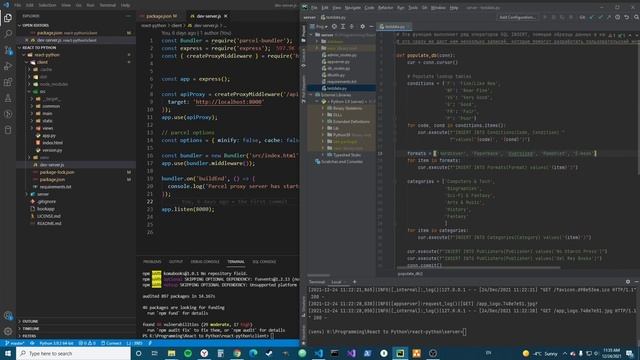Open localhost:8000 link in VS Code editor
640x360 pixels.
pos(229,102)
